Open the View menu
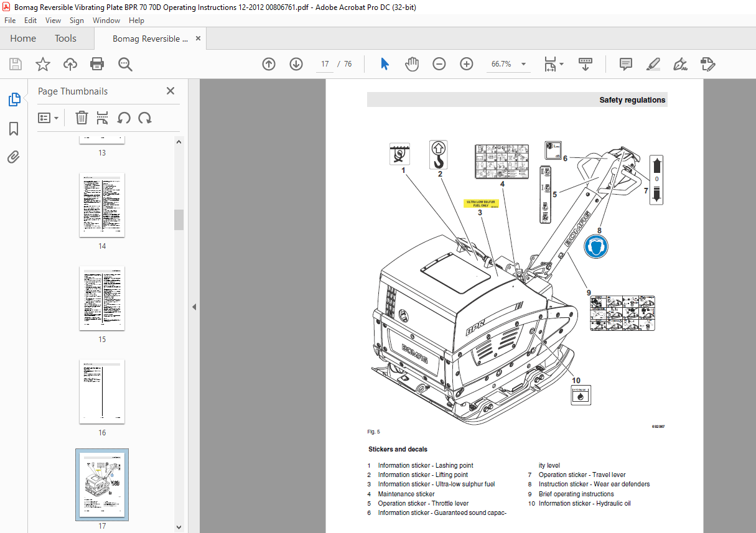 tap(54, 21)
